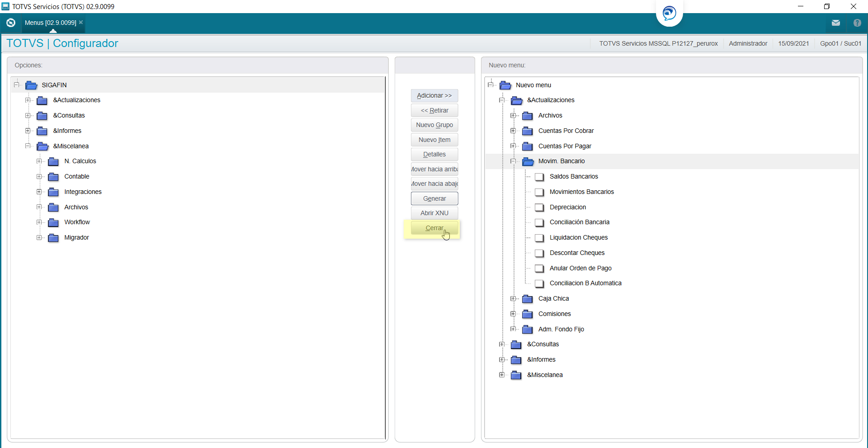
Task: Click the Integraciones folder icon
Action: pos(53,192)
